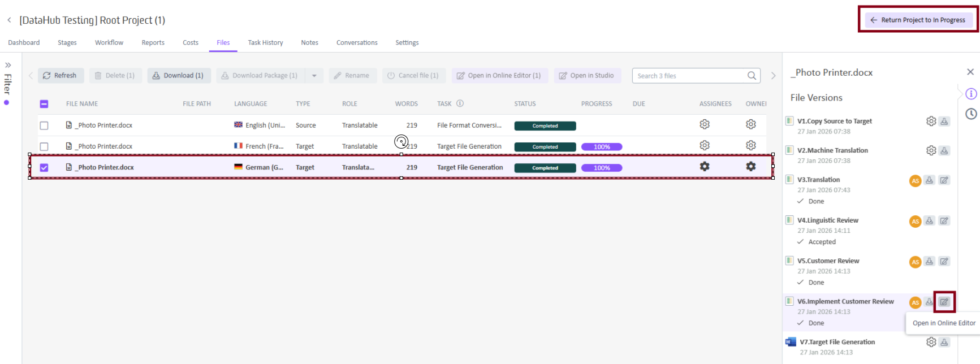The width and height of the screenshot is (980, 364).
Task: Show file information via the info icon
Action: tap(971, 94)
